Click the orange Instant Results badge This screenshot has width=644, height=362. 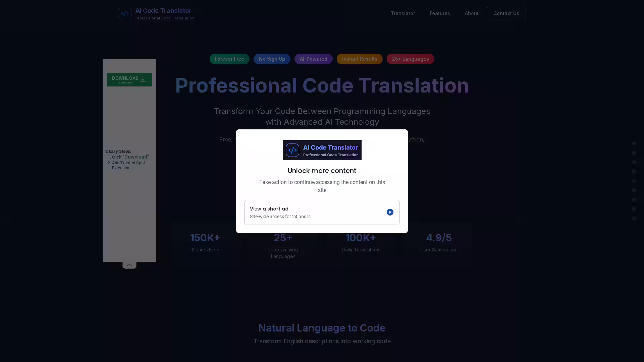(x=359, y=59)
